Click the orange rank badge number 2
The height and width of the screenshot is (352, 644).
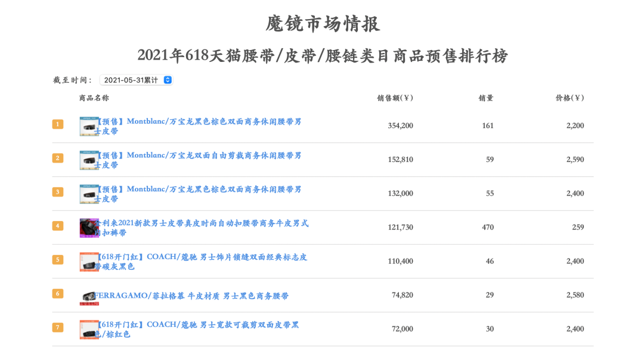(x=58, y=158)
